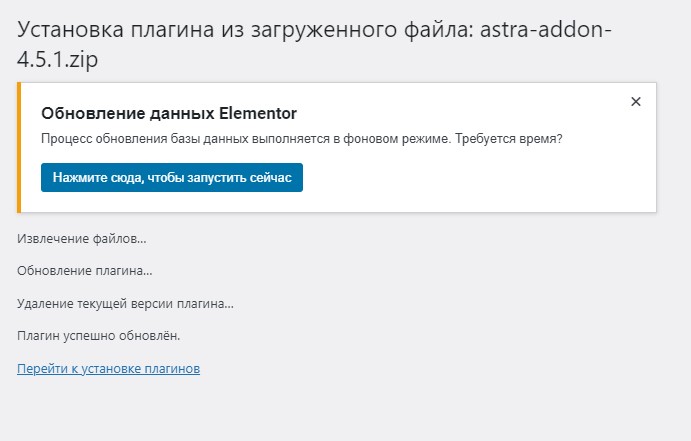The width and height of the screenshot is (691, 441).
Task: Click the "Плагин успешно обновлён." message
Action: tap(98, 335)
